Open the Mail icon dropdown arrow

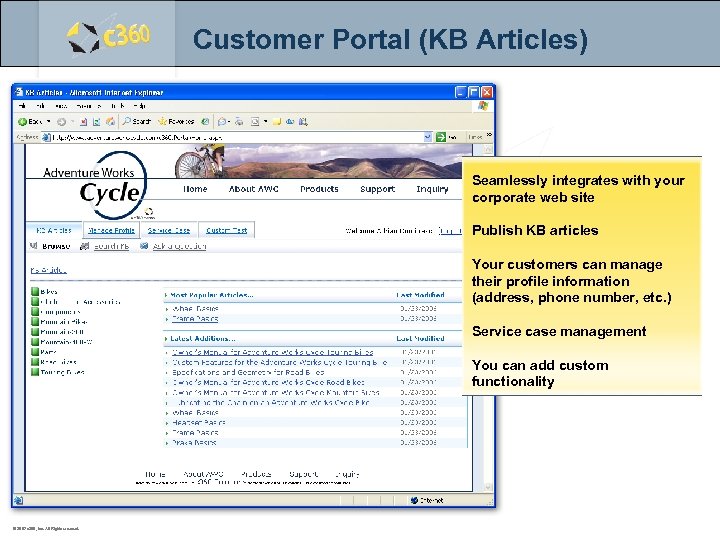tap(229, 122)
